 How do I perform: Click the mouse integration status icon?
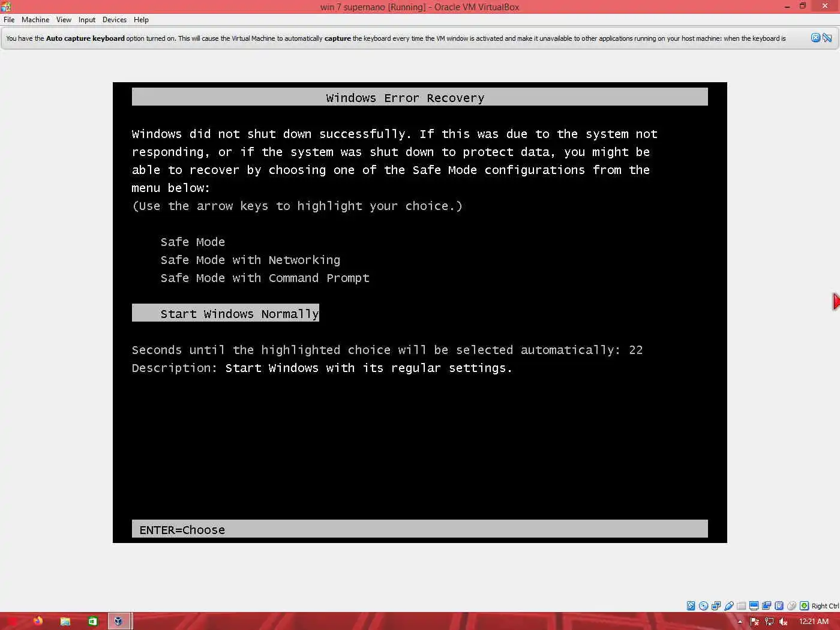click(791, 605)
